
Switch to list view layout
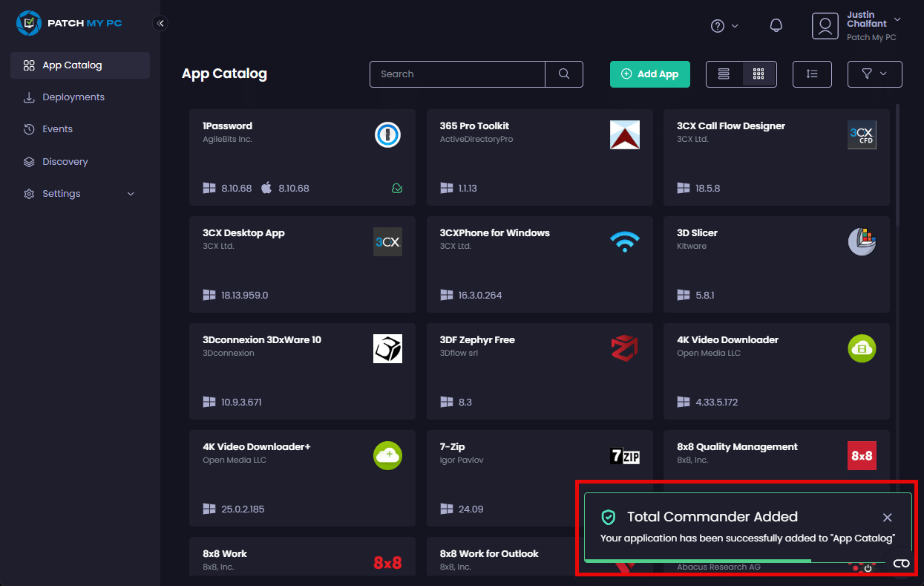724,74
